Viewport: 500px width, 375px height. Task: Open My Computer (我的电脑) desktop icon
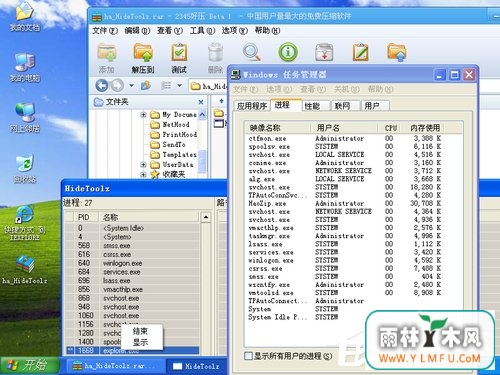click(25, 67)
